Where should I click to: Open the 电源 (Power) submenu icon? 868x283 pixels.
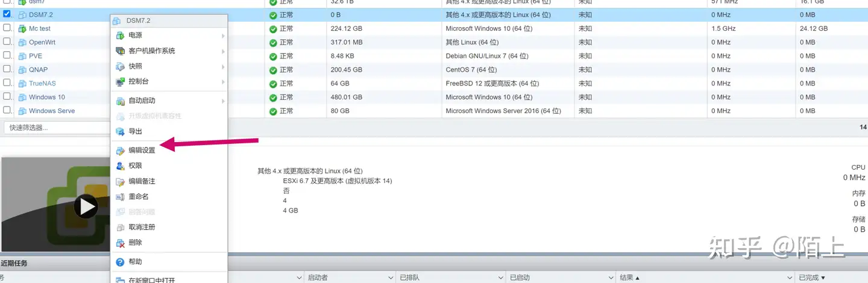pos(120,36)
